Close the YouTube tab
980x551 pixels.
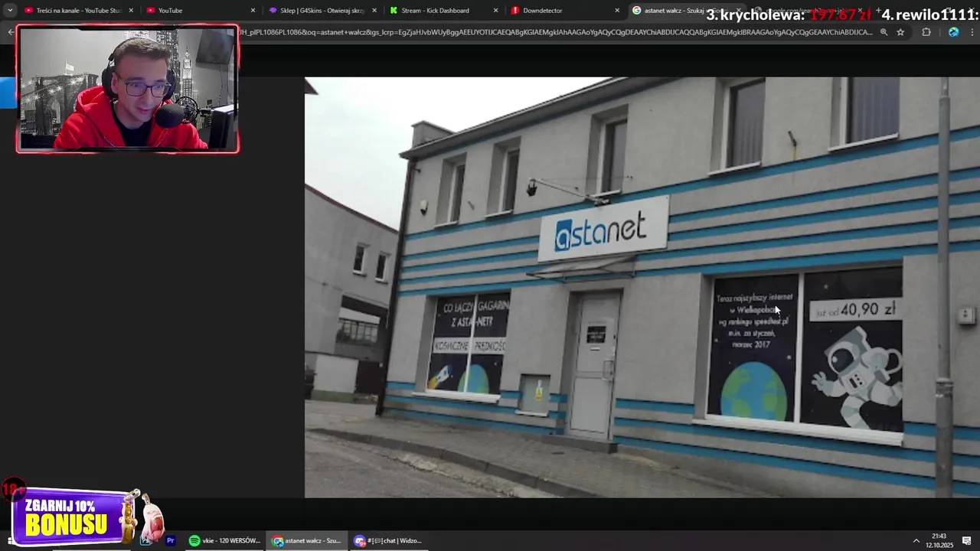pyautogui.click(x=253, y=11)
